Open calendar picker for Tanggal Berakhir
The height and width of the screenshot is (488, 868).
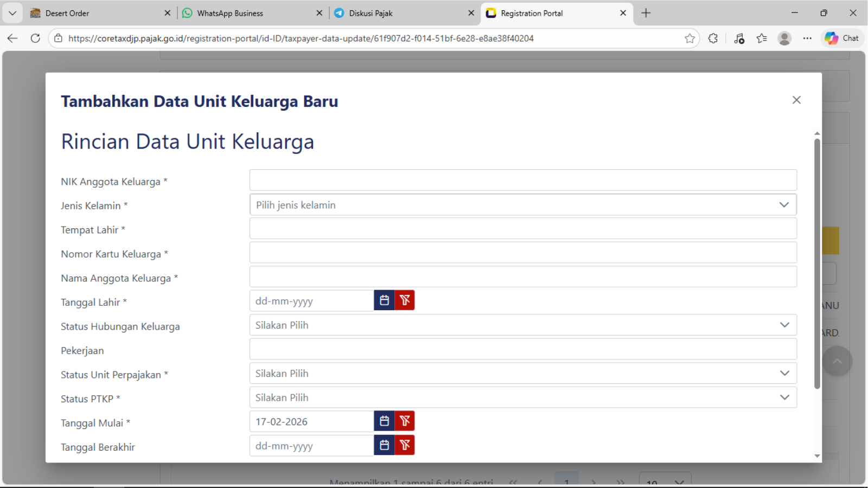tap(384, 445)
